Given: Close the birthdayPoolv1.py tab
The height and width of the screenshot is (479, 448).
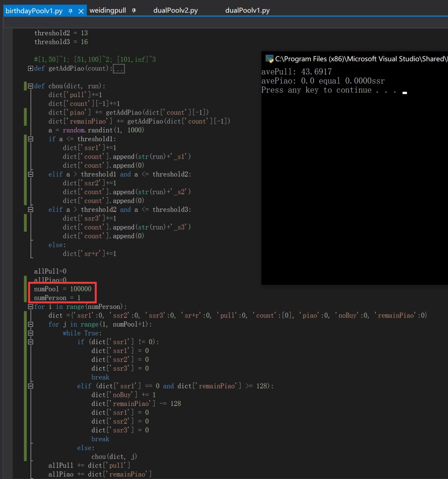Looking at the screenshot, I should click(81, 11).
